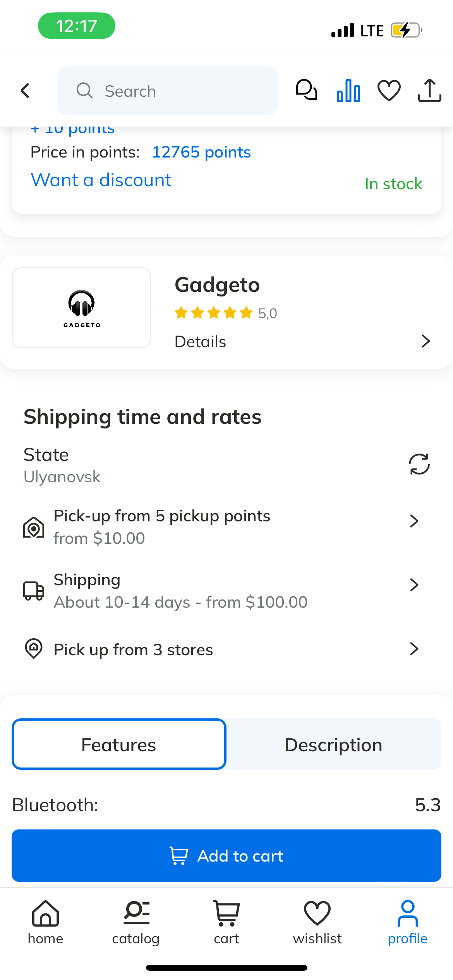The image size is (453, 980).
Task: Focus the Search input field
Action: (x=168, y=91)
